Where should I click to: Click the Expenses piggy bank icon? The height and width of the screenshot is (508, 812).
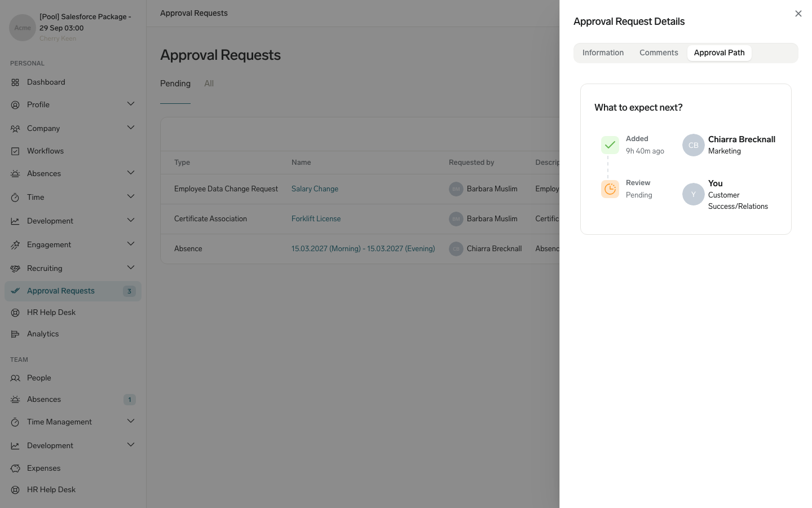(15, 468)
